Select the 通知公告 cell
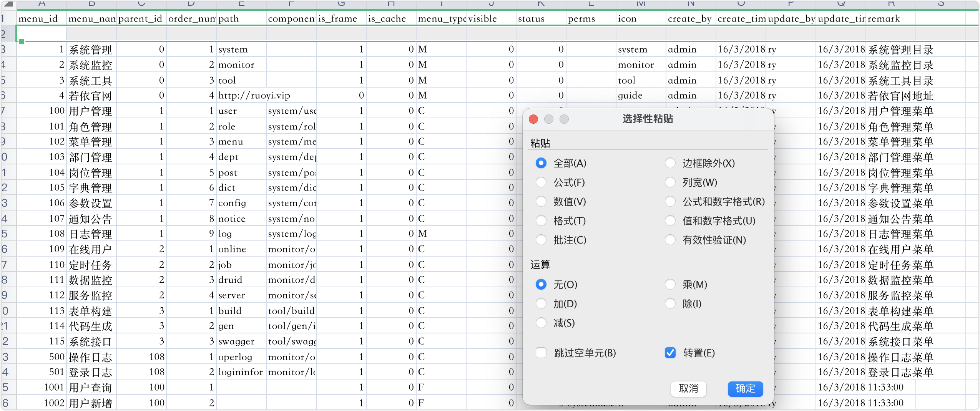980x411 pixels. pyautogui.click(x=91, y=218)
